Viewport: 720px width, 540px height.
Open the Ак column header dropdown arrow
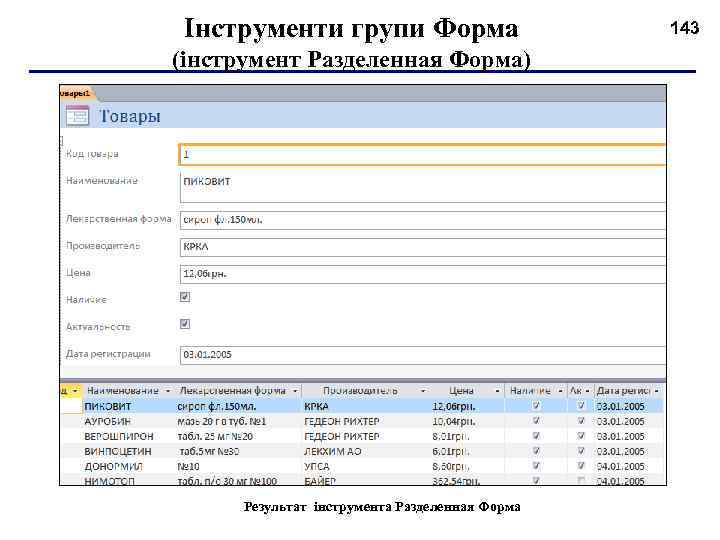587,391
